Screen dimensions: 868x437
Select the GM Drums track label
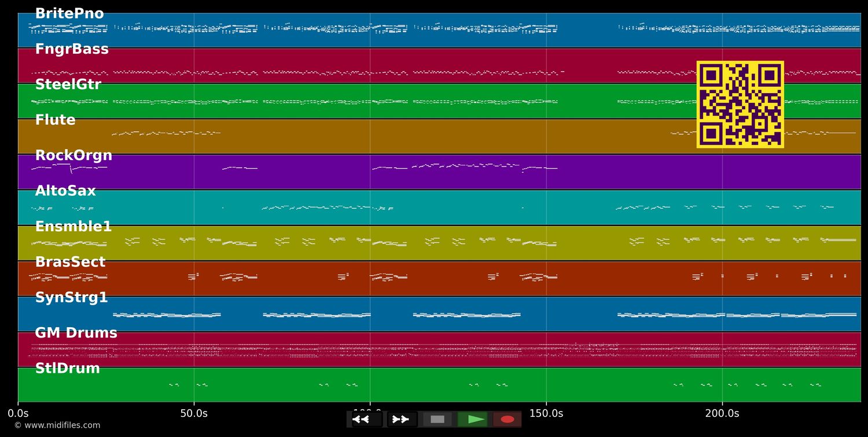76,333
